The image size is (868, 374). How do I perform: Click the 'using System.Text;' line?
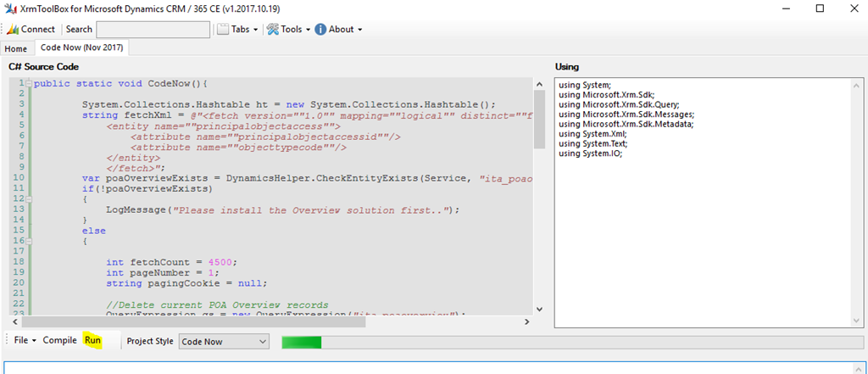[593, 143]
